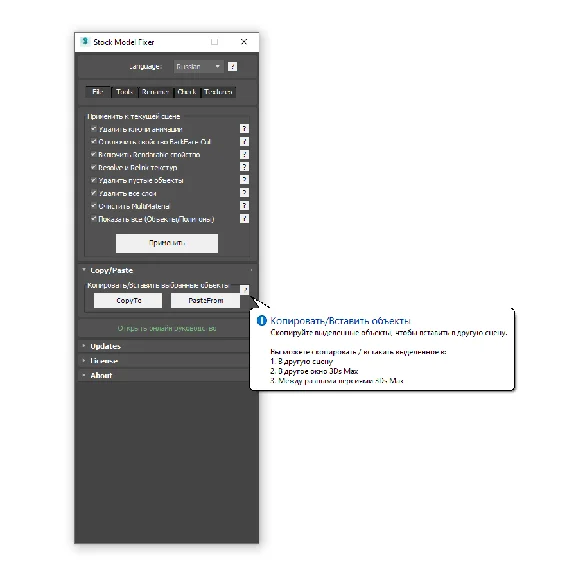Open the Language dropdown showing Russian

pyautogui.click(x=198, y=66)
